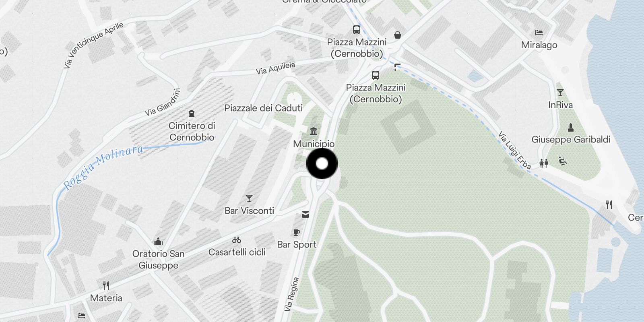This screenshot has height=322, width=644.
Task: Open the Casartelli cicli bicycle icon
Action: [x=237, y=240]
